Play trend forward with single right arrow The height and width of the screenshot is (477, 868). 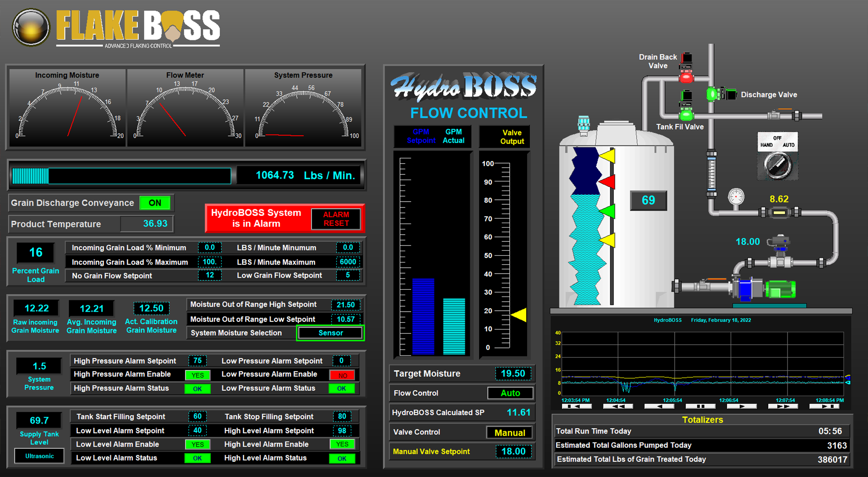coord(741,406)
